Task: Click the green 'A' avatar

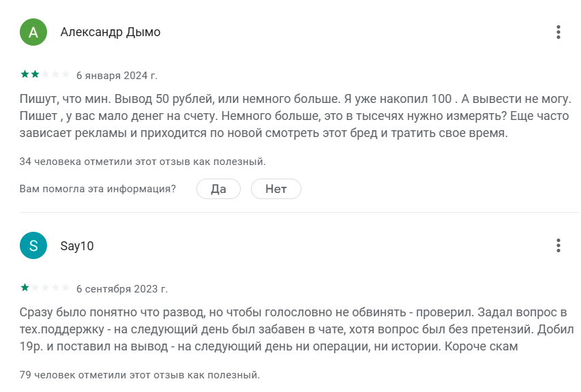Action: 33,32
